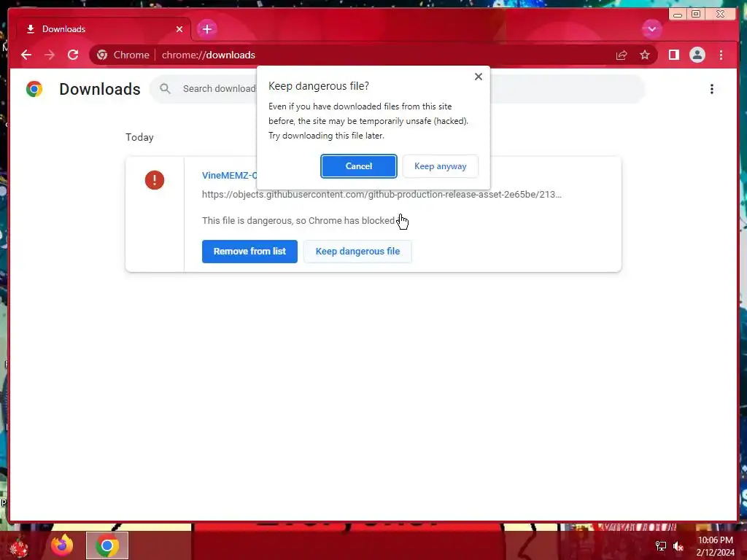Open a new tab with the plus button
Image resolution: width=747 pixels, height=560 pixels.
[x=206, y=29]
